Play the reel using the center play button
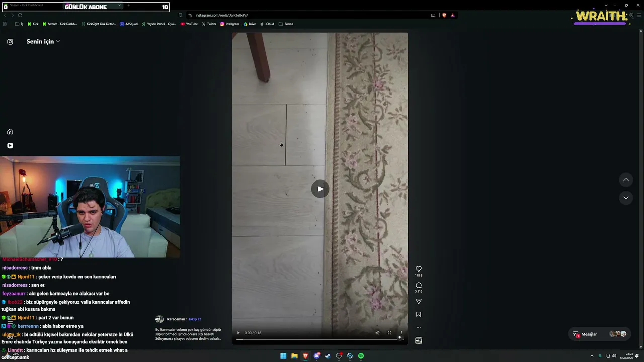644x362 pixels. [320, 189]
